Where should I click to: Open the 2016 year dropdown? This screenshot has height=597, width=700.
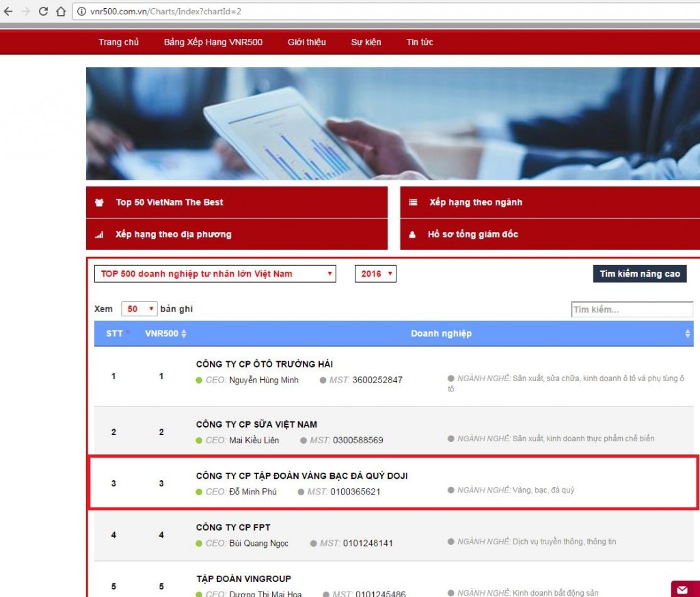coord(375,274)
